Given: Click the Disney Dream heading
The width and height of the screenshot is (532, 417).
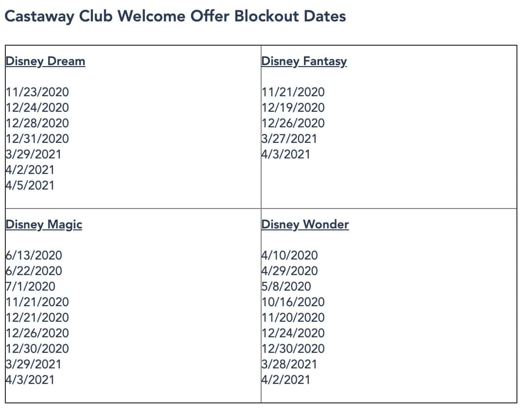Looking at the screenshot, I should 45,61.
